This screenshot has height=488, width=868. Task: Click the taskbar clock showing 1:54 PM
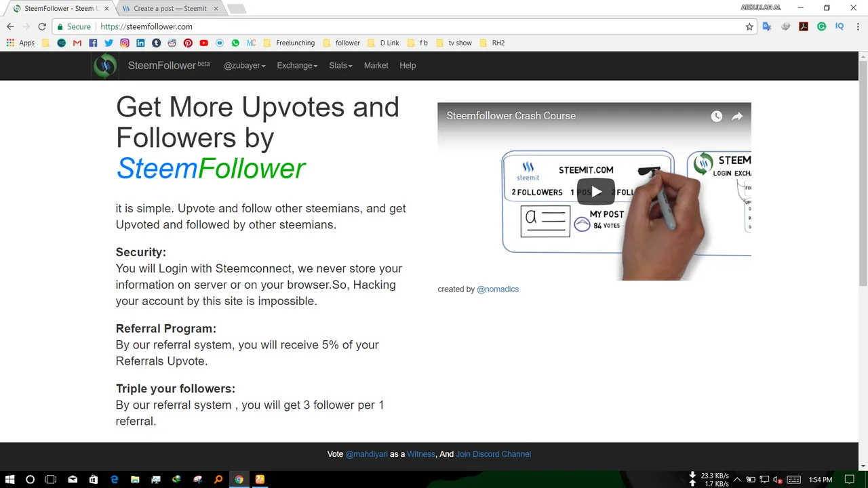click(x=821, y=479)
